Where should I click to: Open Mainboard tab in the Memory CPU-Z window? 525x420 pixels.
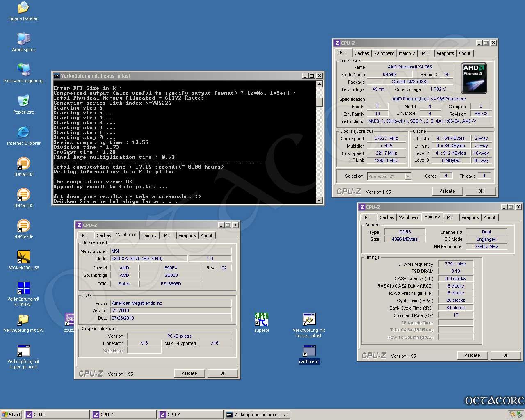pyautogui.click(x=409, y=217)
